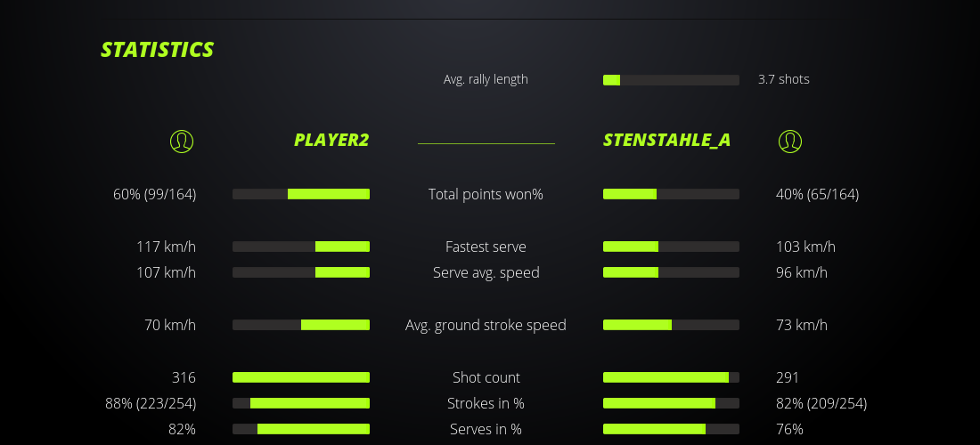
Task: Click STENSTAHLE_A's Total points won bar
Action: coord(671,194)
